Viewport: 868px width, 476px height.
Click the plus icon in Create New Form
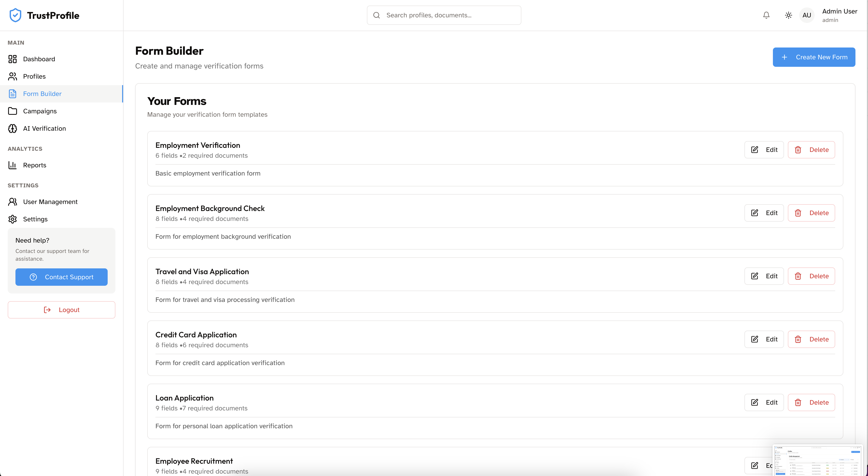tap(784, 57)
